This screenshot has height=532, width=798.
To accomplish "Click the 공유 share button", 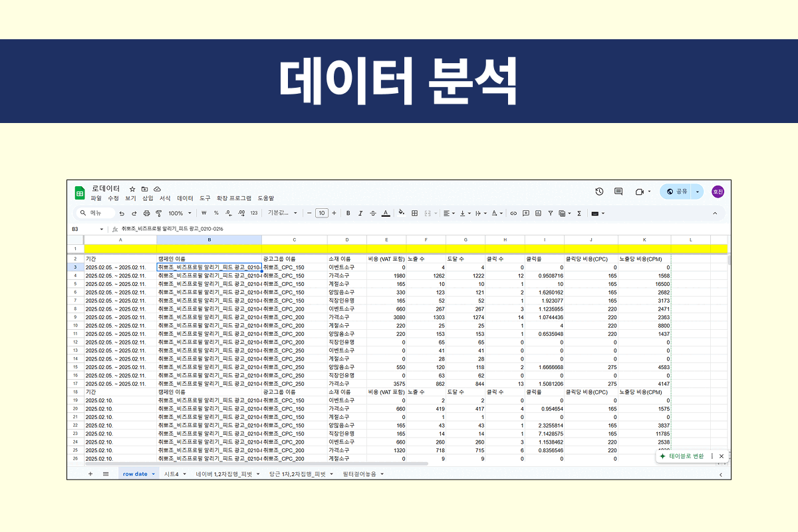I will (678, 192).
